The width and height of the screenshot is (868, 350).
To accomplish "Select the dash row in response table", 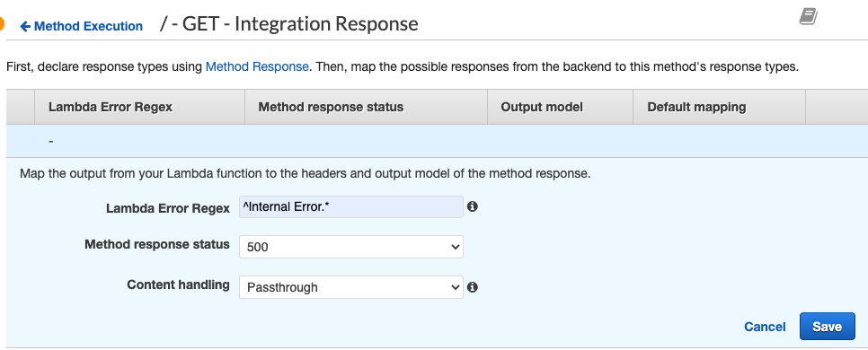I will [x=438, y=142].
